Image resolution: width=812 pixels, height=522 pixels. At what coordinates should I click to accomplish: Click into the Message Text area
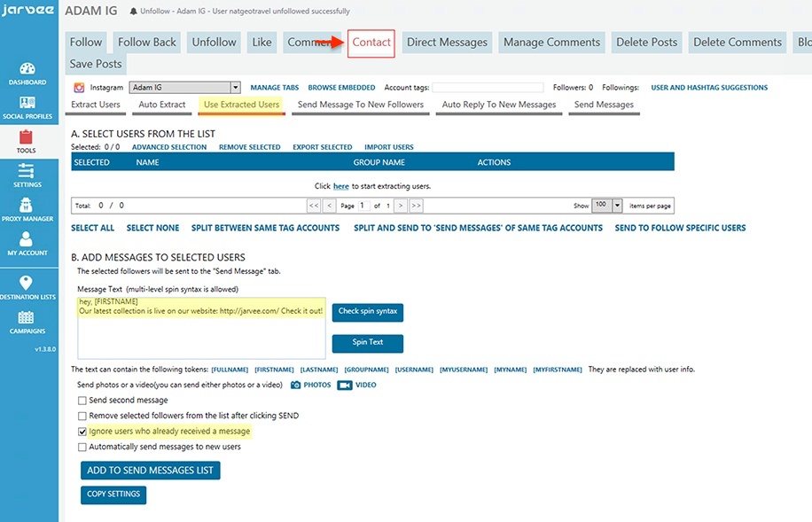[x=201, y=328]
